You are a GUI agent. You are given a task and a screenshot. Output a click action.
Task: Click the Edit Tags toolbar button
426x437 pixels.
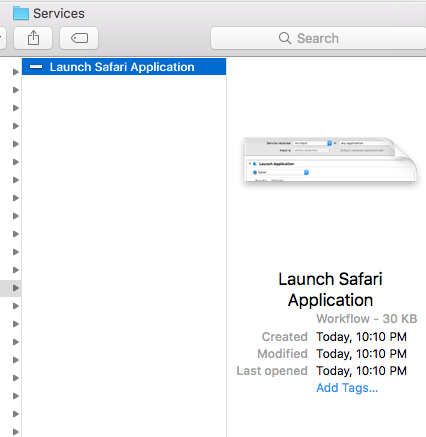point(79,38)
